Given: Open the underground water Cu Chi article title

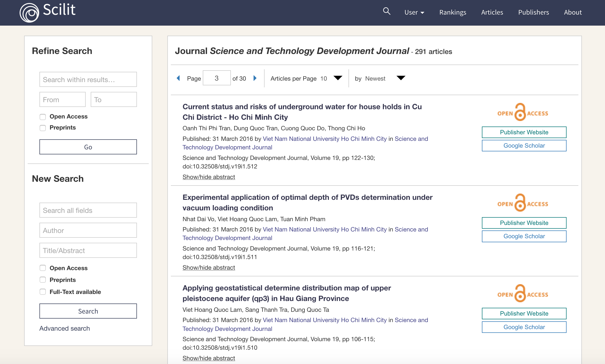Looking at the screenshot, I should 302,112.
